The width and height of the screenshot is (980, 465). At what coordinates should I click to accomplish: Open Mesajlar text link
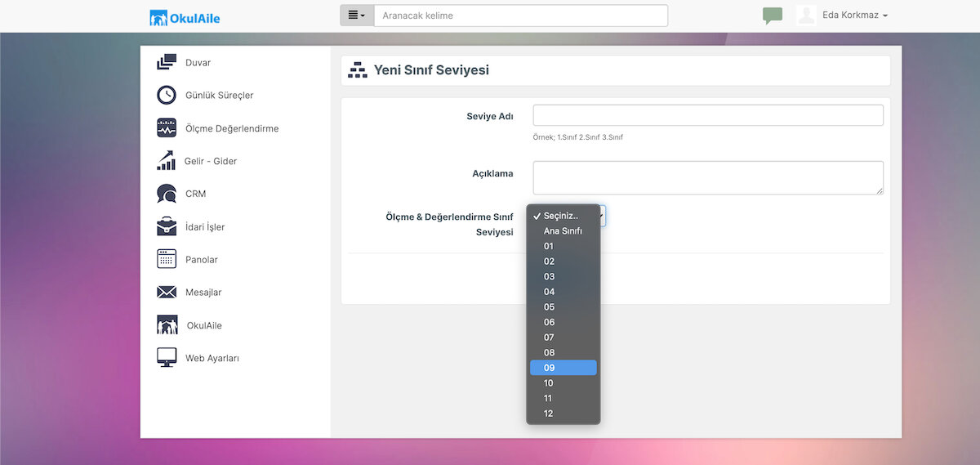(x=203, y=293)
